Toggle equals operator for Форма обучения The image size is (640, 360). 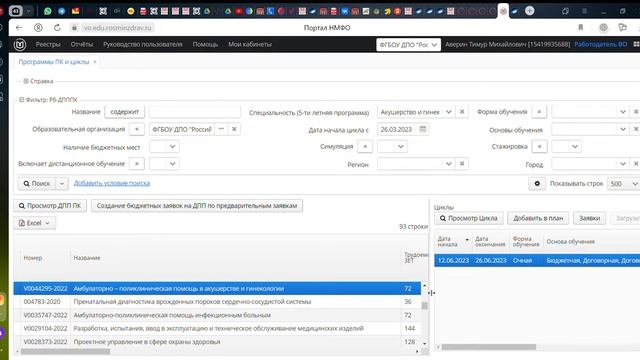539,112
